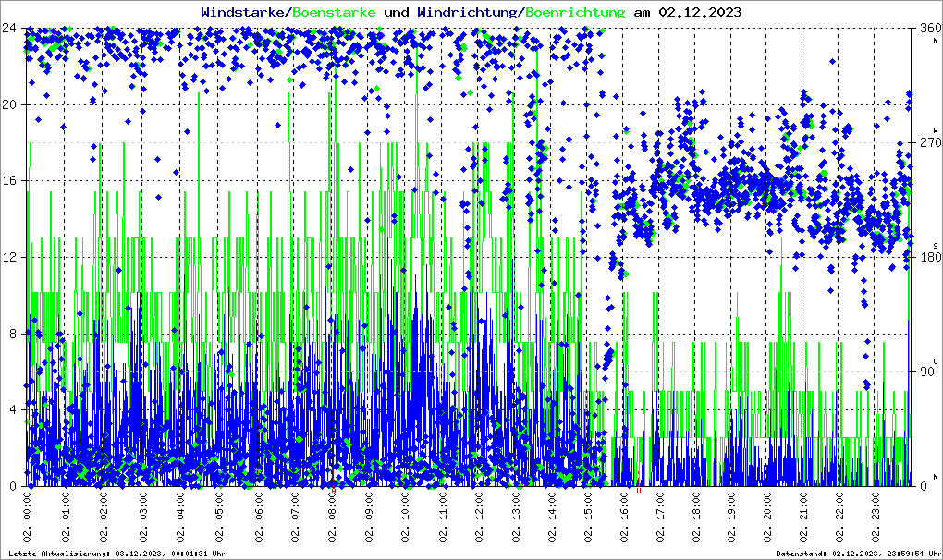Click the "Letzte Aktualisierung" timestamp text

116,554
